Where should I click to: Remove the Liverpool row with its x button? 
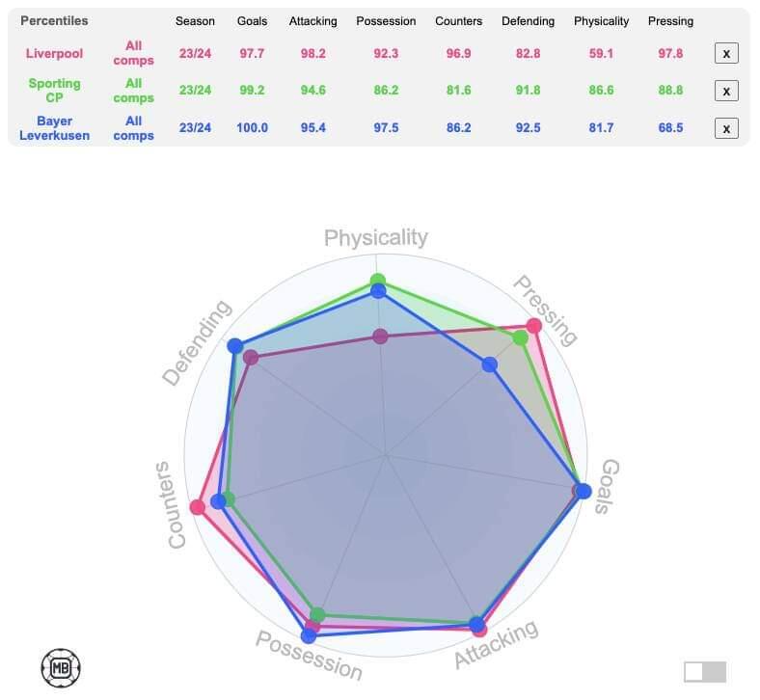726,53
